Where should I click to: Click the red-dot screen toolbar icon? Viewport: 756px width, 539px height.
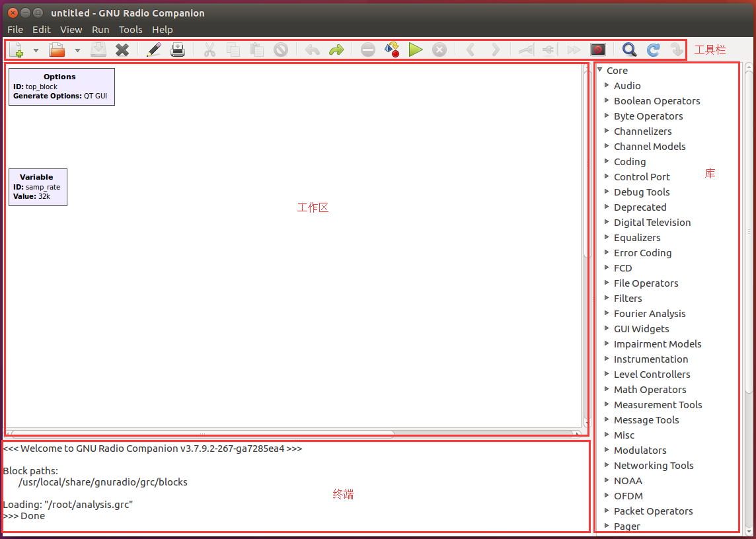pyautogui.click(x=598, y=50)
